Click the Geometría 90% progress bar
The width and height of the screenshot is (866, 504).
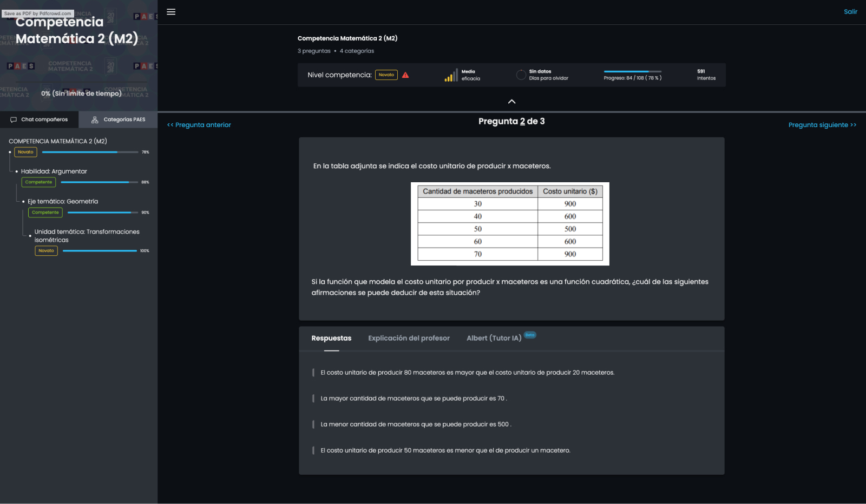click(102, 213)
